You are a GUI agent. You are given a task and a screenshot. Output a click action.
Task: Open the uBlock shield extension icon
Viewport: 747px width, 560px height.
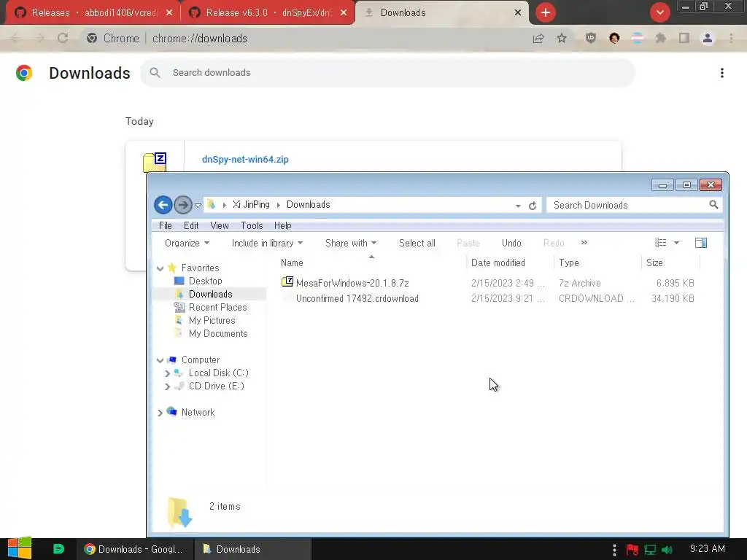tap(591, 39)
